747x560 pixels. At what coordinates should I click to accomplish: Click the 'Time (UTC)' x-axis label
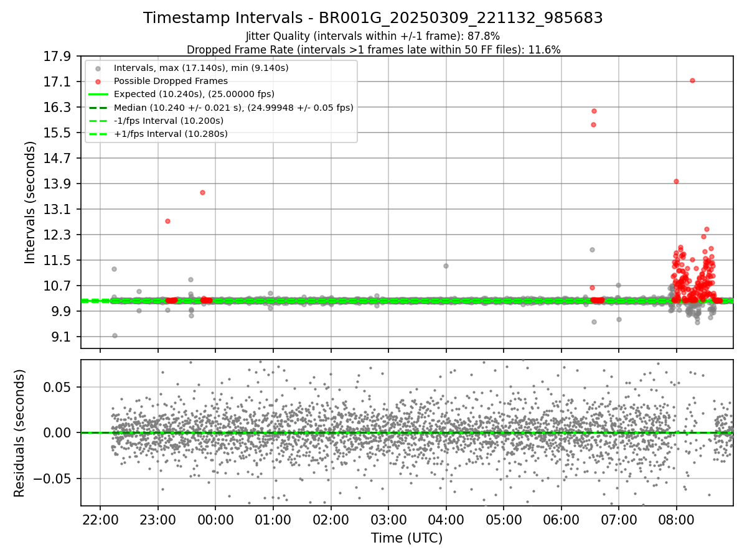coord(407,538)
